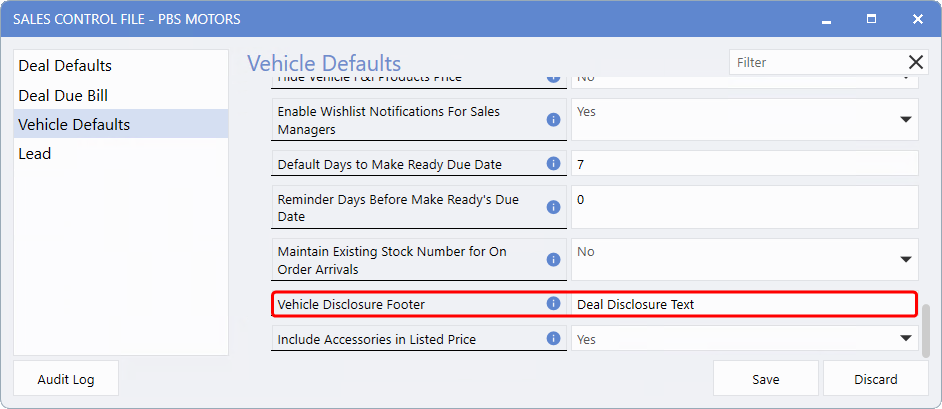942x409 pixels.
Task: Select Vehicle Defaults in the sidebar
Action: (74, 124)
